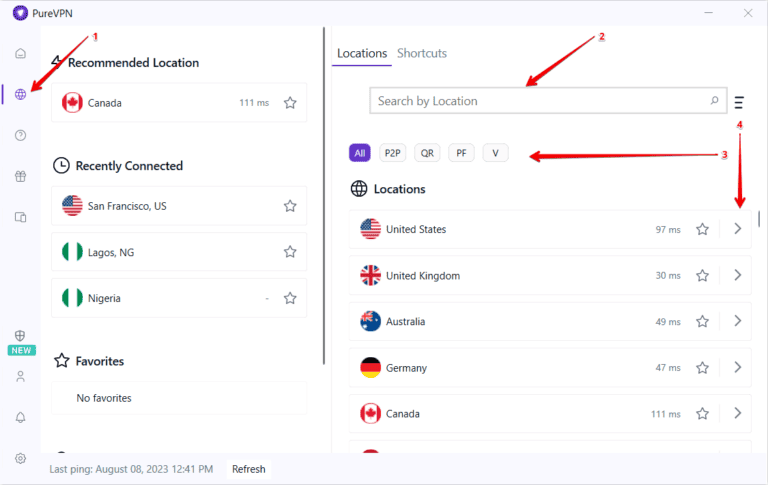Open the shield icon marked NEW
This screenshot has width=768, height=485.
click(x=20, y=337)
